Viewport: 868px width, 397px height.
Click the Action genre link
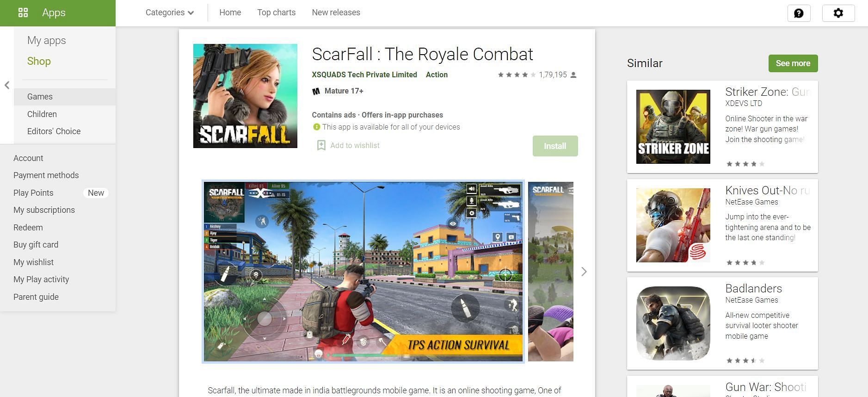437,74
